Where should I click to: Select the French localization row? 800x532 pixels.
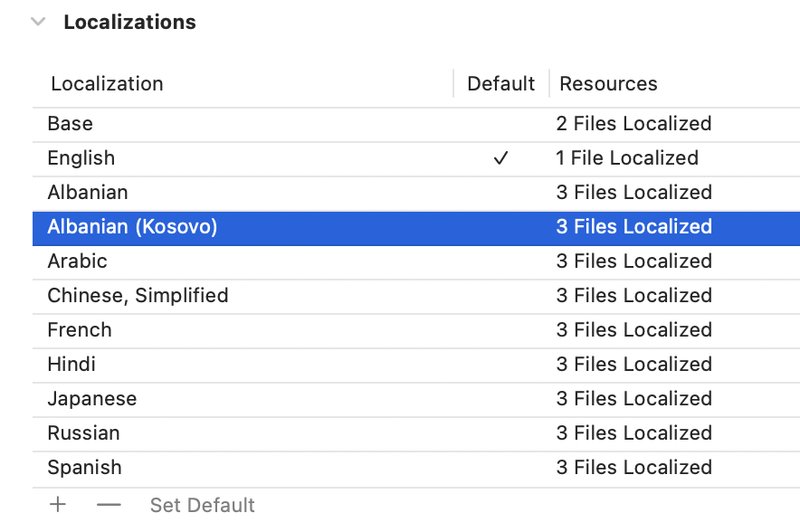80,330
